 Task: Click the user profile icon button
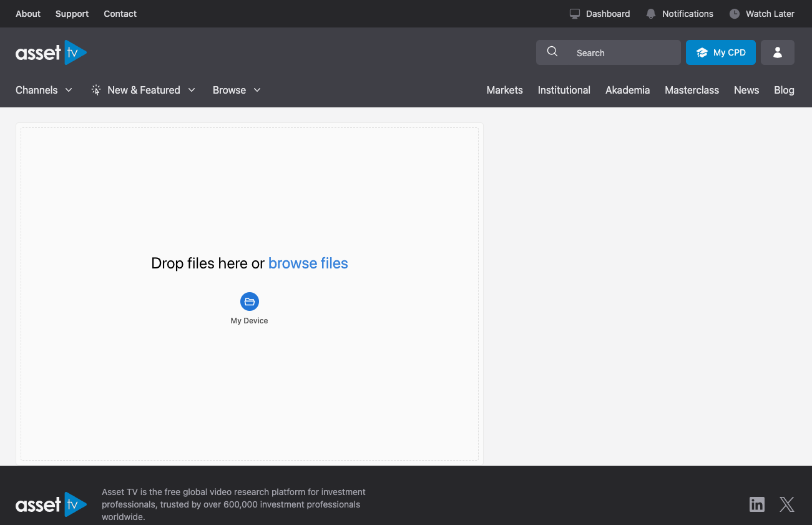tap(777, 53)
